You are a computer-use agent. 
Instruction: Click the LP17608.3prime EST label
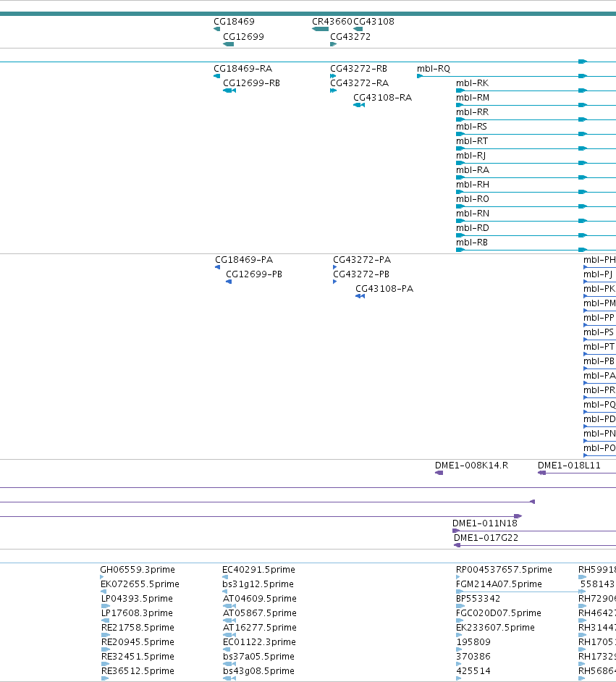(137, 612)
